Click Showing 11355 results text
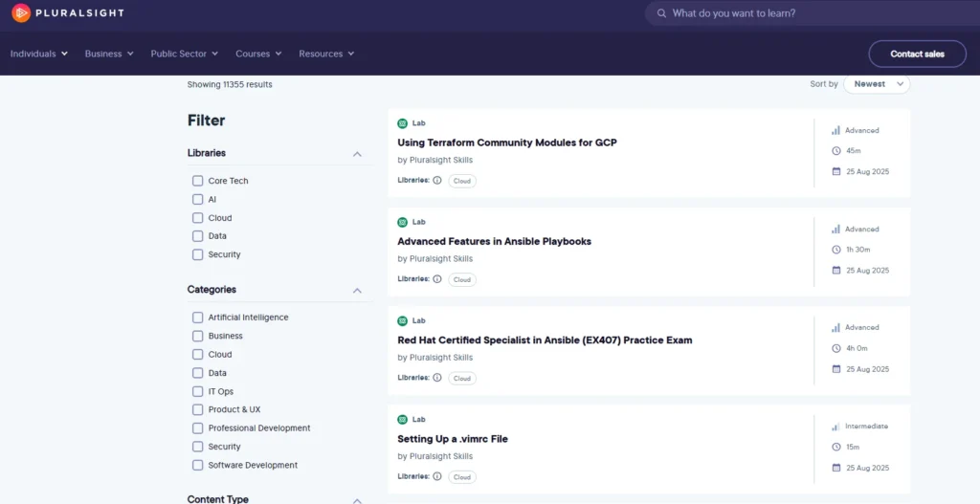Screen dimensions: 980x504 click(230, 84)
